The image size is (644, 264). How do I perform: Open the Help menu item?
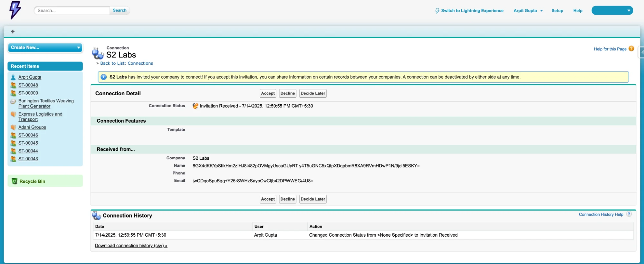click(578, 11)
